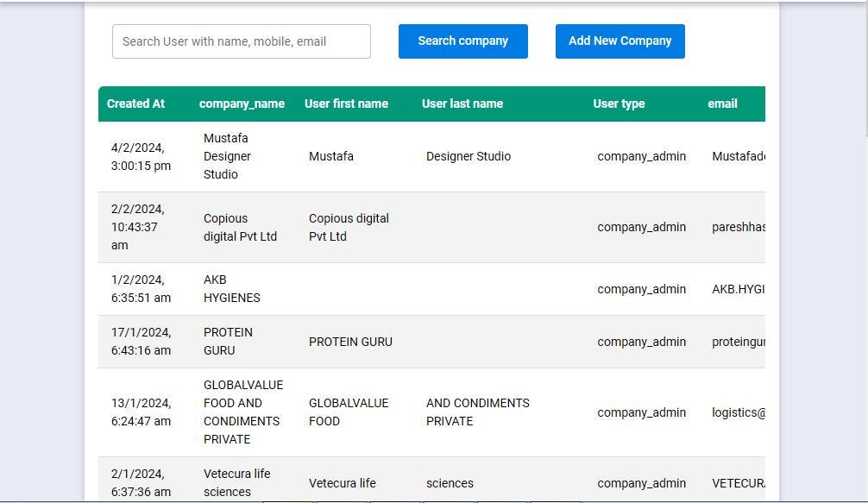Click the 17/1/2024 6:43:16 am date cell
The image size is (868, 503).
pyautogui.click(x=141, y=342)
